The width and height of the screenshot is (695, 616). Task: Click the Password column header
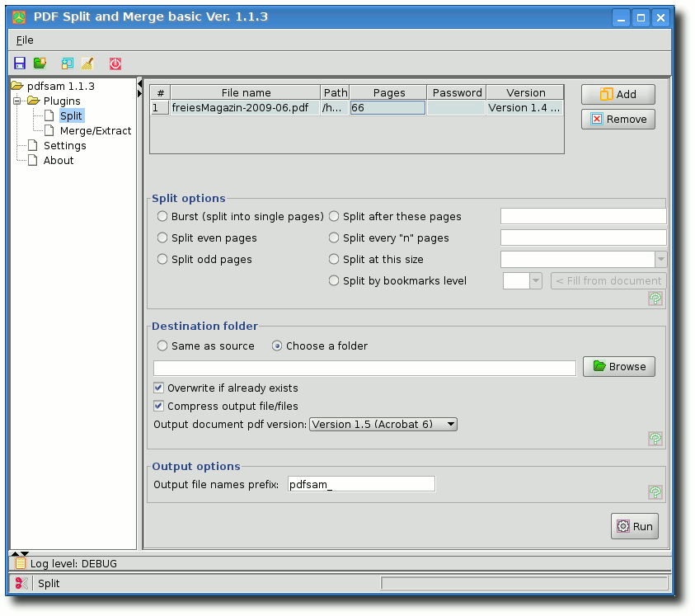457,92
